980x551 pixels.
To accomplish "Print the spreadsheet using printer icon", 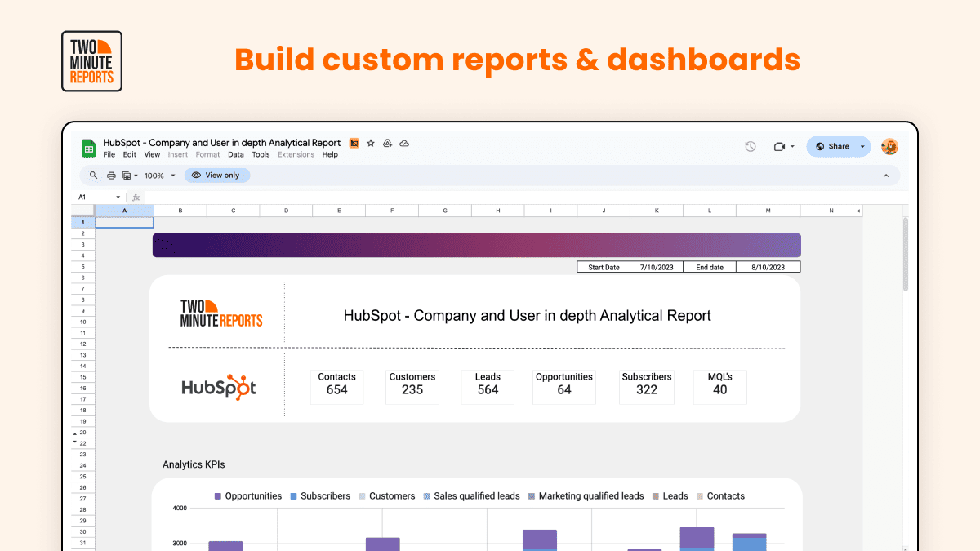I will coord(111,176).
